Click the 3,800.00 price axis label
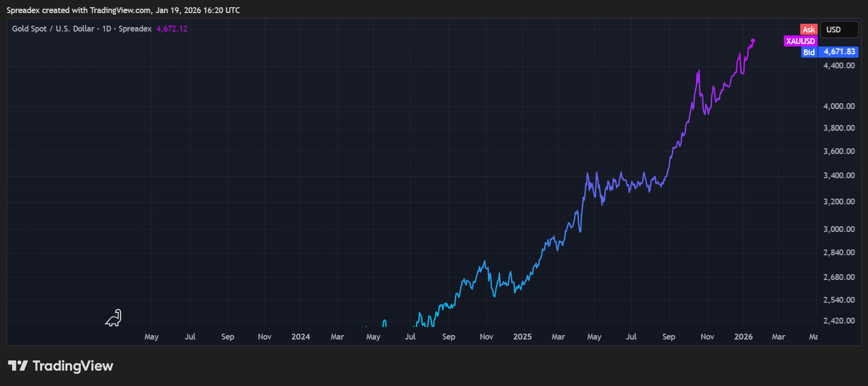 (839, 128)
